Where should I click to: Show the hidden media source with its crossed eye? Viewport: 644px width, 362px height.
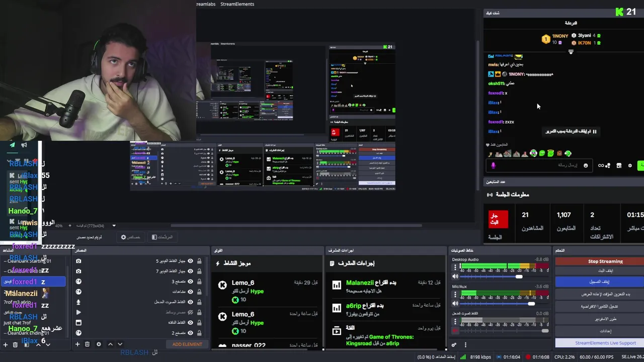[190, 312]
